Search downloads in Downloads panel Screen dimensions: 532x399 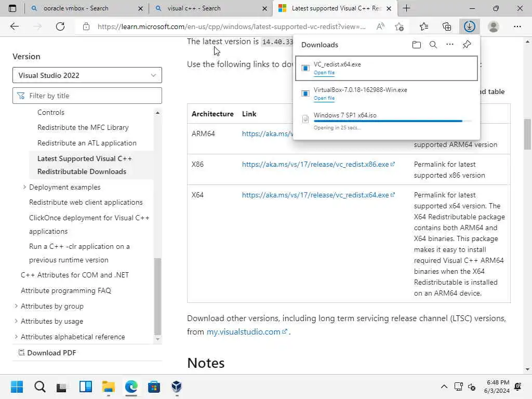pyautogui.click(x=433, y=45)
